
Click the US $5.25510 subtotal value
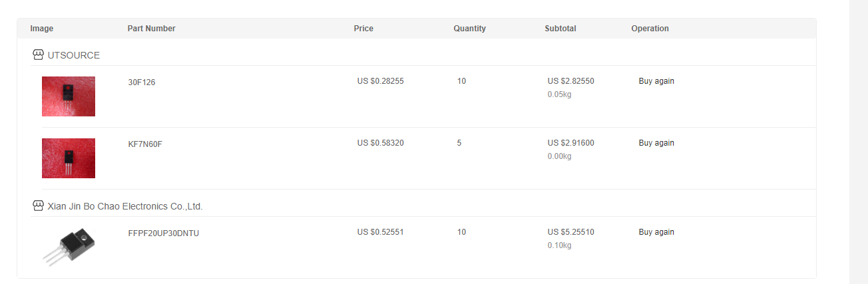point(571,232)
